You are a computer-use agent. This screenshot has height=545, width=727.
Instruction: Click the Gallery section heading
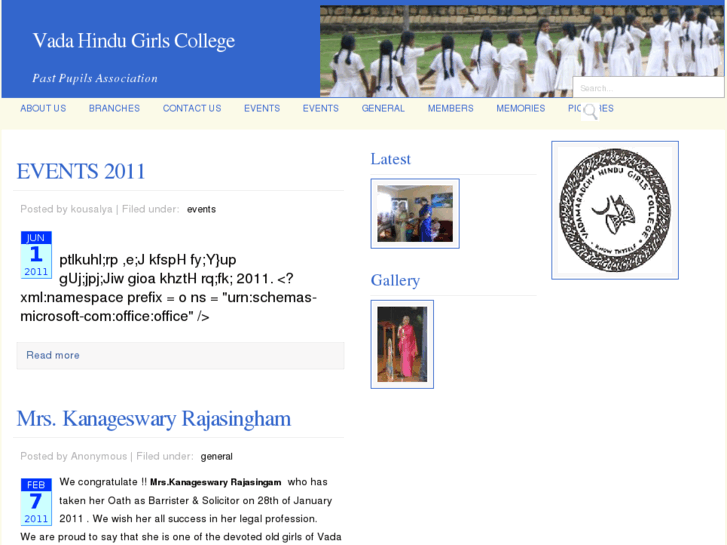(395, 281)
